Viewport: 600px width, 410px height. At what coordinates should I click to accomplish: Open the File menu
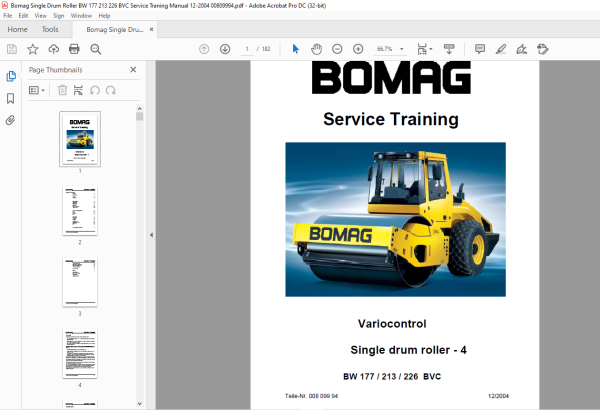click(x=8, y=16)
